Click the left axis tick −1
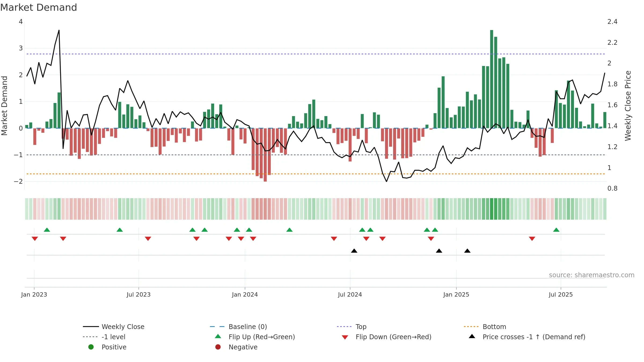The height and width of the screenshot is (362, 644). (18, 155)
